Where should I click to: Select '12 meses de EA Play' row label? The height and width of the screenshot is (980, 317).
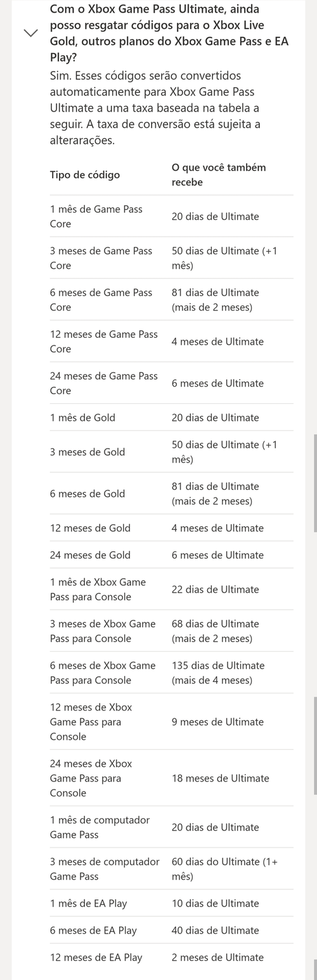tap(96, 957)
